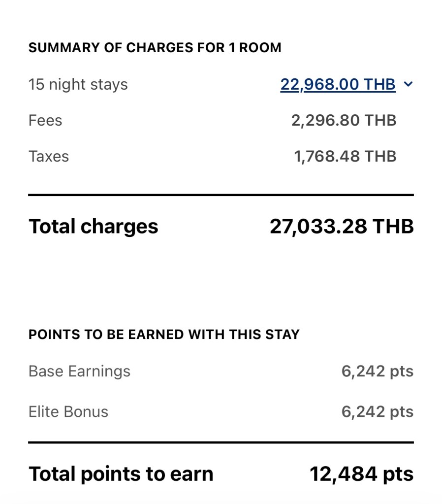Click the 'Points to be earned with this stay' heading
Screen dimensions: 442x504
(x=164, y=335)
